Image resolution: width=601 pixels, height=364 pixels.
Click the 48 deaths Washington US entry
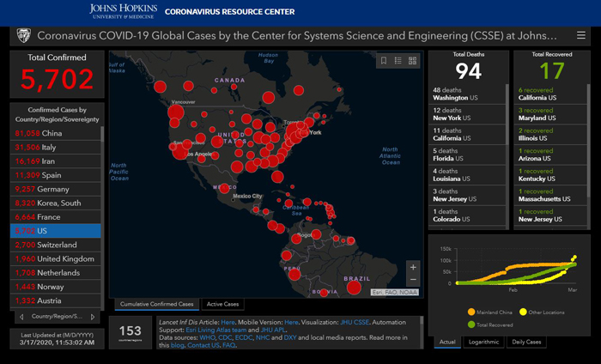pos(467,94)
